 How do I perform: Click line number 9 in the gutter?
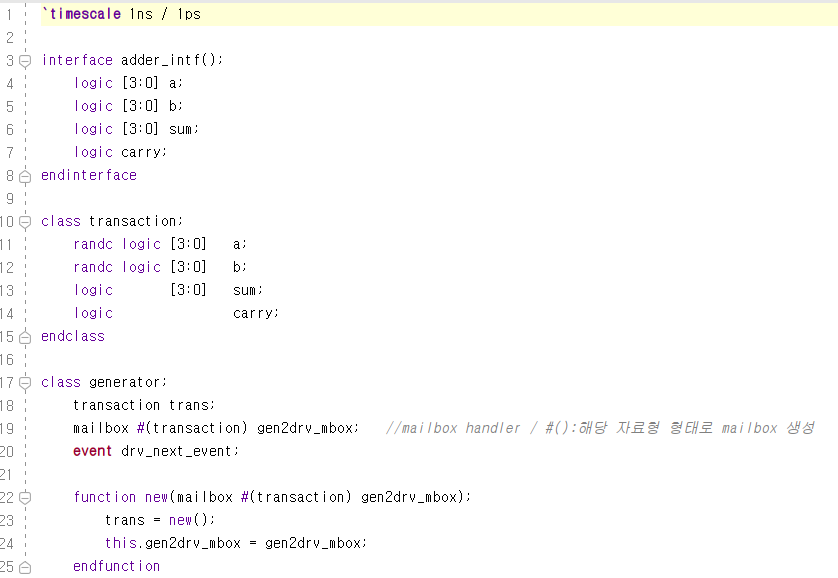(10, 199)
